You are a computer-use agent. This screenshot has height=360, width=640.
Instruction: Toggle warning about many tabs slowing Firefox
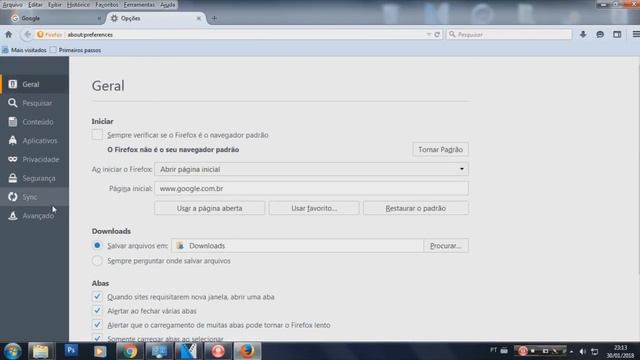[97, 325]
